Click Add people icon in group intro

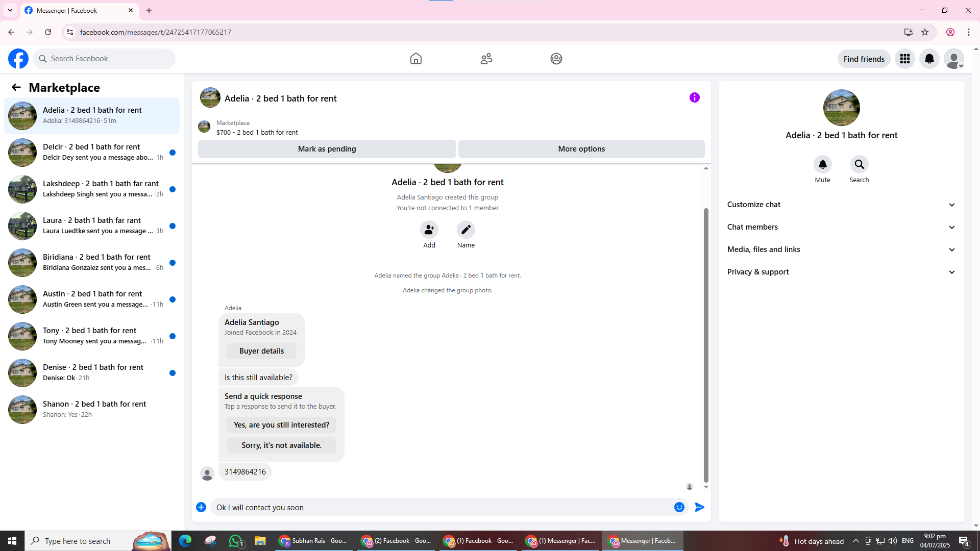[429, 230]
